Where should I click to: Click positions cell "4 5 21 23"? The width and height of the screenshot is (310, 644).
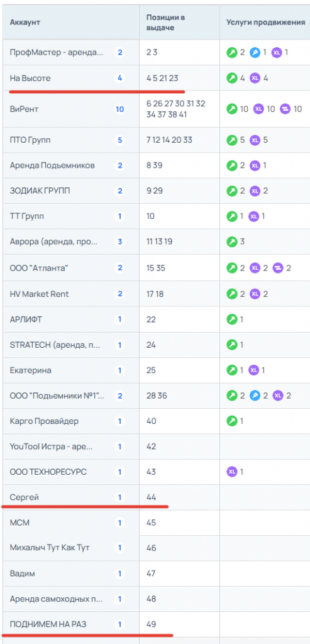click(162, 77)
